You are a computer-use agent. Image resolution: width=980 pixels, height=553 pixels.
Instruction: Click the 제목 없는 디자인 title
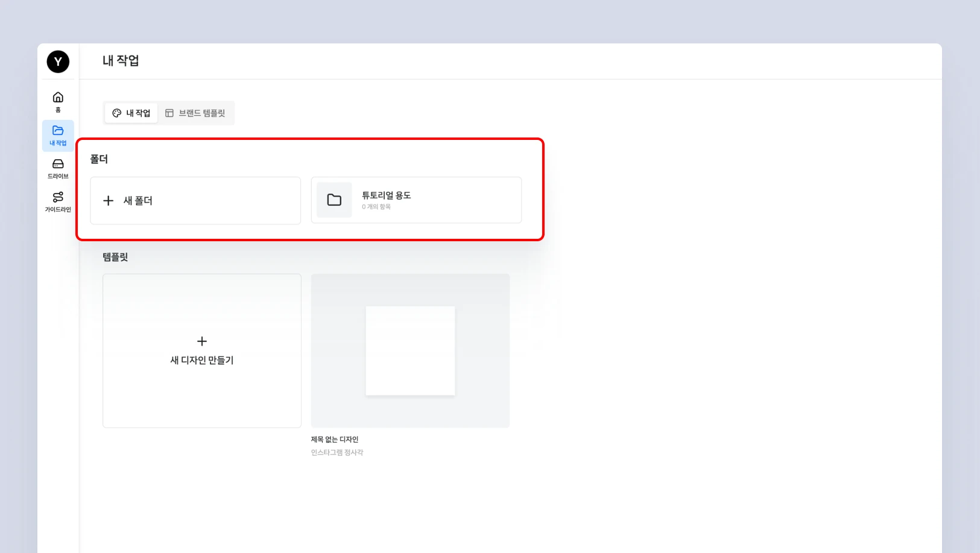pos(335,440)
